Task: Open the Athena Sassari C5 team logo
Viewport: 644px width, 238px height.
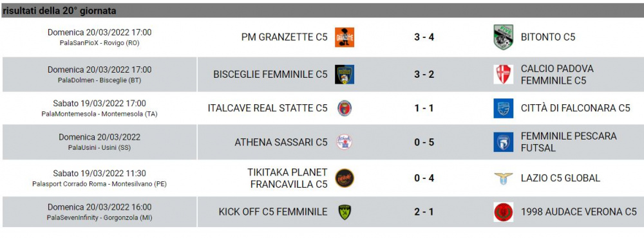Action: click(x=344, y=142)
